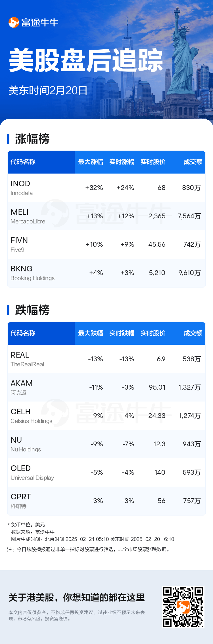Select the 最大涨幅 column header

90,162
